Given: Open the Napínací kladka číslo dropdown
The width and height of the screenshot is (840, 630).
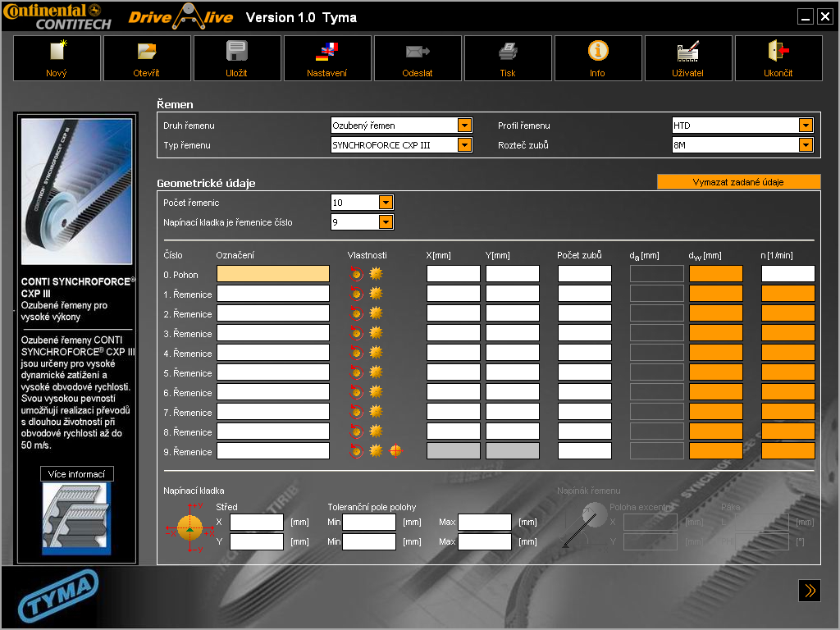Looking at the screenshot, I should point(386,221).
